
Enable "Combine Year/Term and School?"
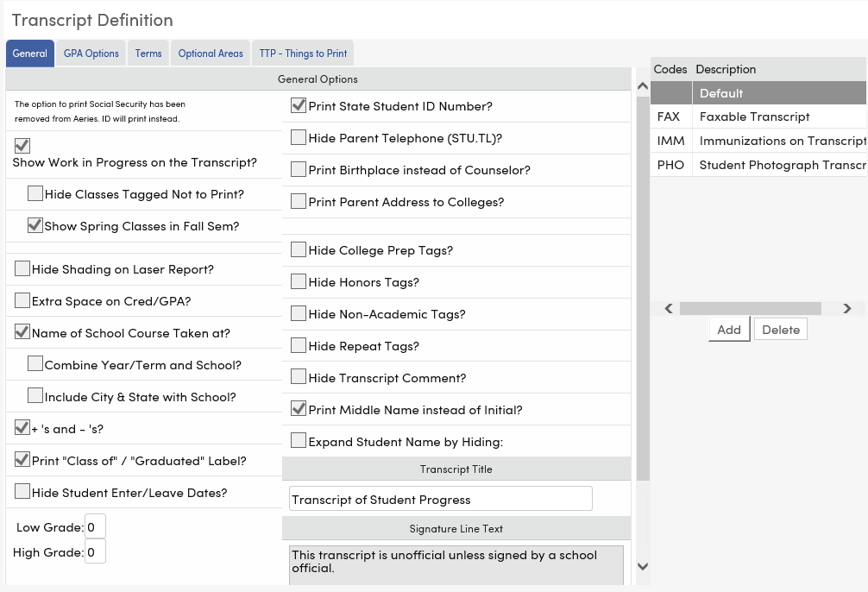[x=35, y=362]
